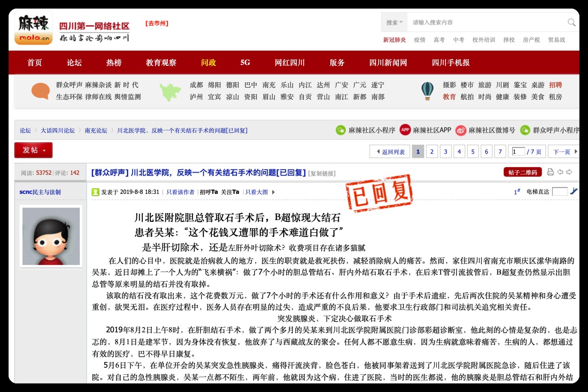Click the 只看该作者 link
The width and height of the screenshot is (588, 392).
(x=180, y=192)
